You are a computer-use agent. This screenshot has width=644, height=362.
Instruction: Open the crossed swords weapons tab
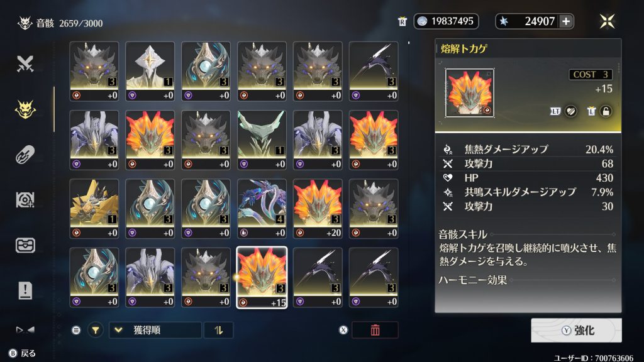(x=25, y=63)
